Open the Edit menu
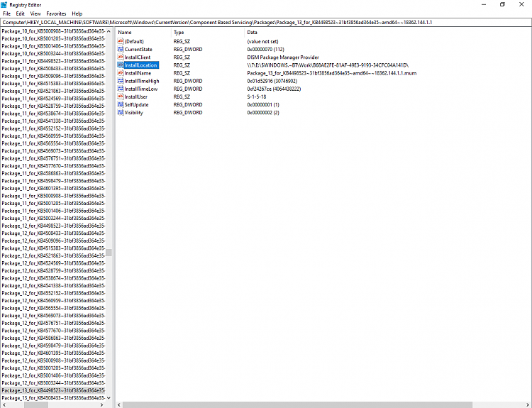The width and height of the screenshot is (532, 408). pos(21,13)
